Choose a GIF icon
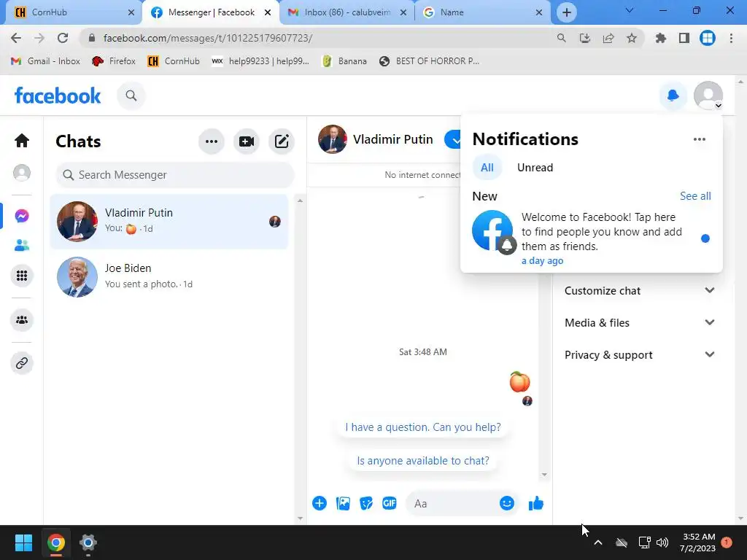The width and height of the screenshot is (747, 560). coord(390,503)
